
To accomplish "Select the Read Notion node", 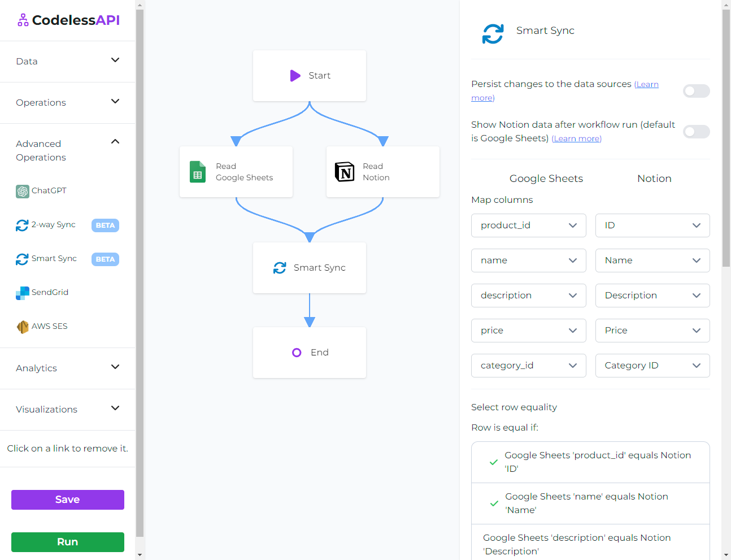I will 383,172.
